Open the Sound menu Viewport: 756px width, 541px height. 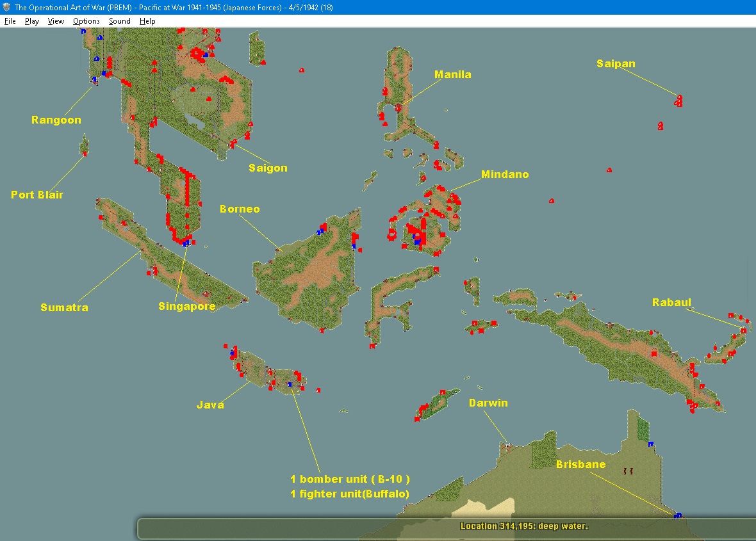tap(120, 21)
